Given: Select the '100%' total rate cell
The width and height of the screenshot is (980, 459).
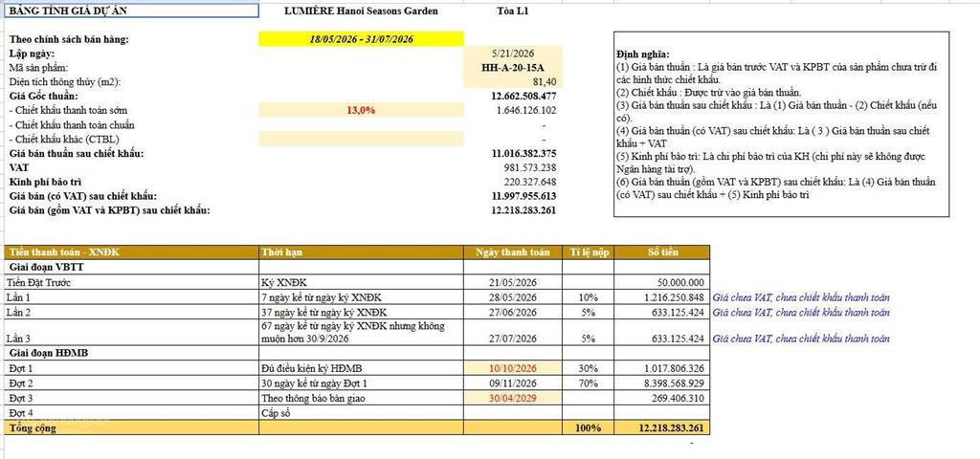Looking at the screenshot, I should pyautogui.click(x=589, y=427).
